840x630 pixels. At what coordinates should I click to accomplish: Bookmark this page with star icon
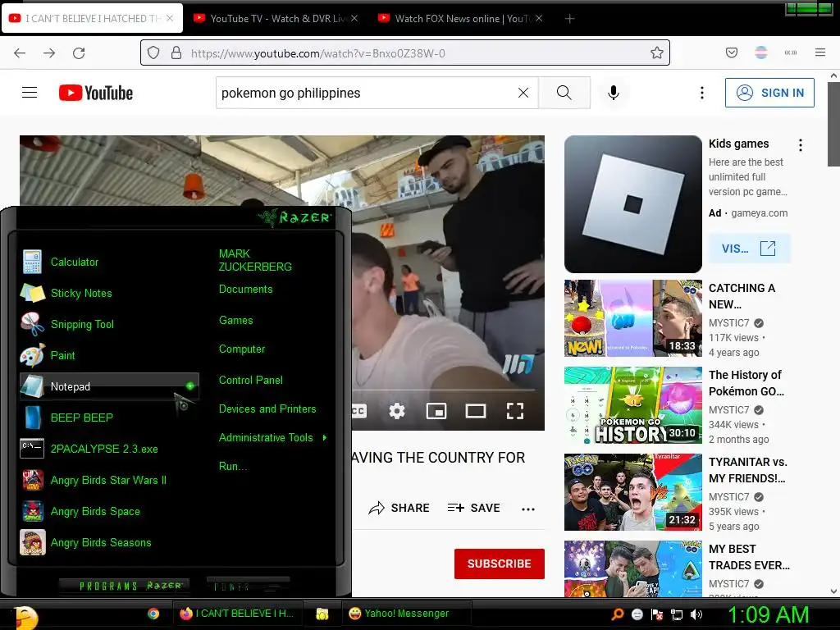(657, 52)
